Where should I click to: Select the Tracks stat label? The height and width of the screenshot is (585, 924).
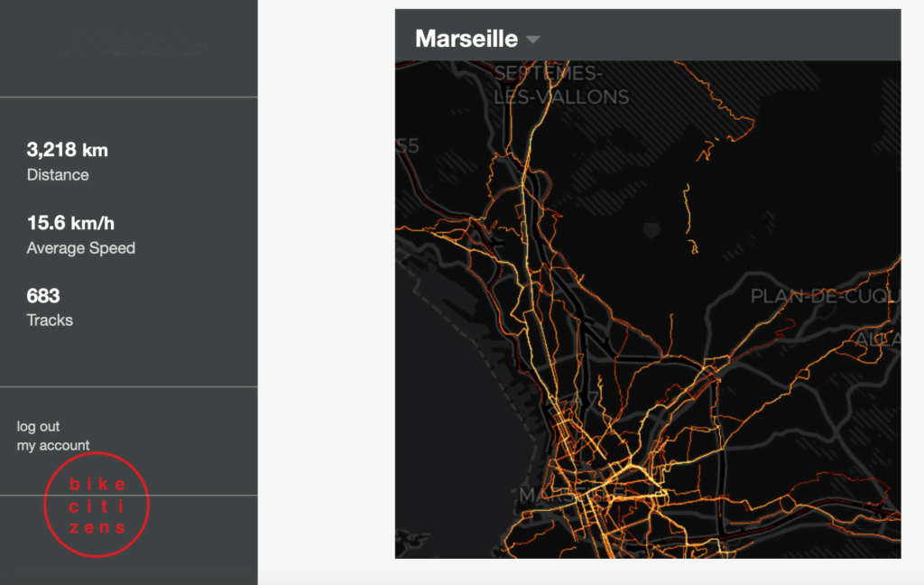50,320
